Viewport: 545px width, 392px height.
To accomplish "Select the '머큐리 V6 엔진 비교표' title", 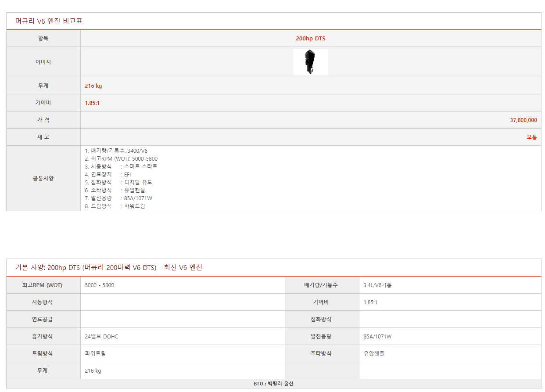I will 49,21.
